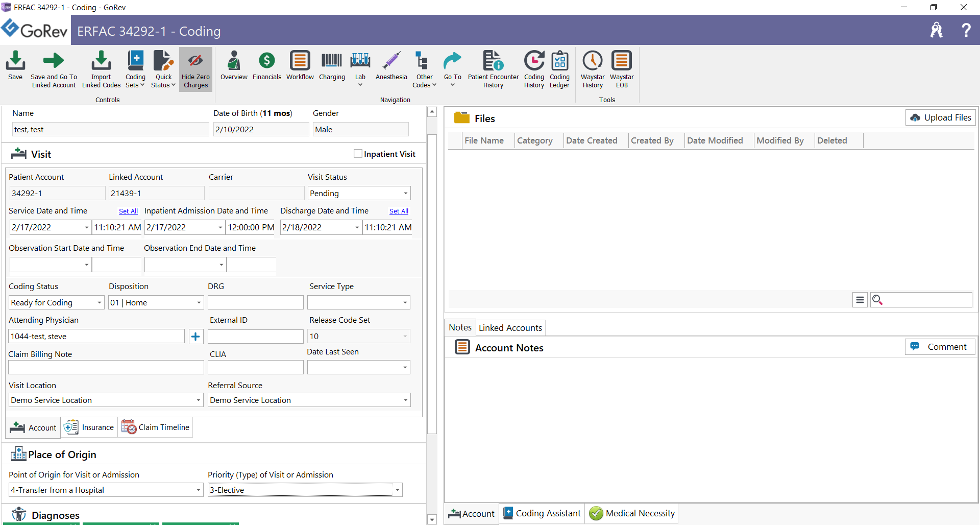This screenshot has width=980, height=525.
Task: Open Waystar EOB tool
Action: (x=622, y=69)
